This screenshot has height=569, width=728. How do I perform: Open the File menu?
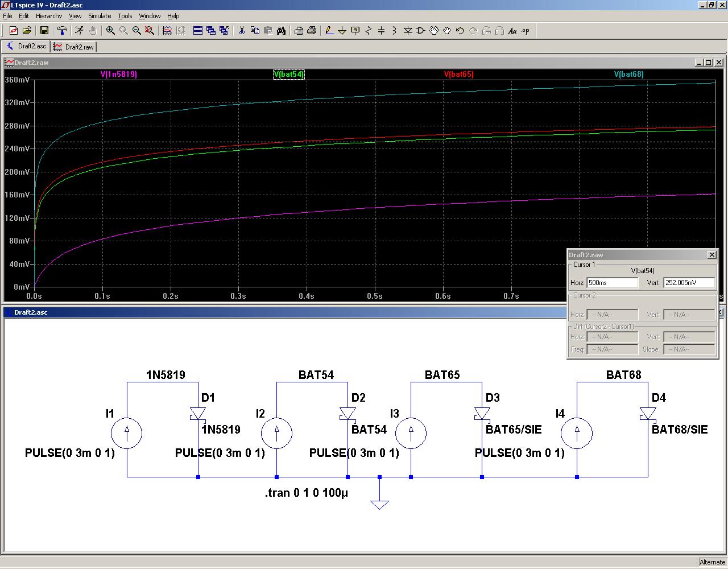click(7, 16)
